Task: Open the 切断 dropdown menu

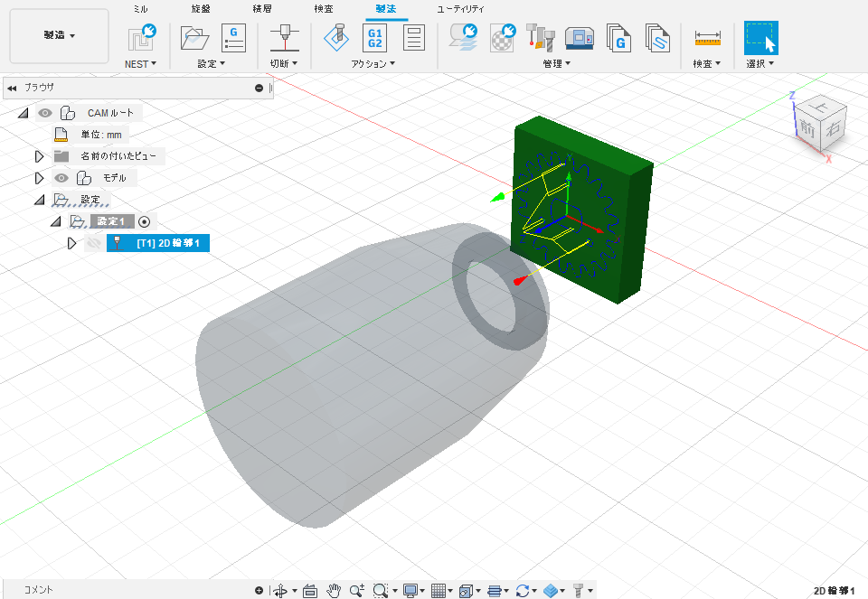Action: [284, 64]
